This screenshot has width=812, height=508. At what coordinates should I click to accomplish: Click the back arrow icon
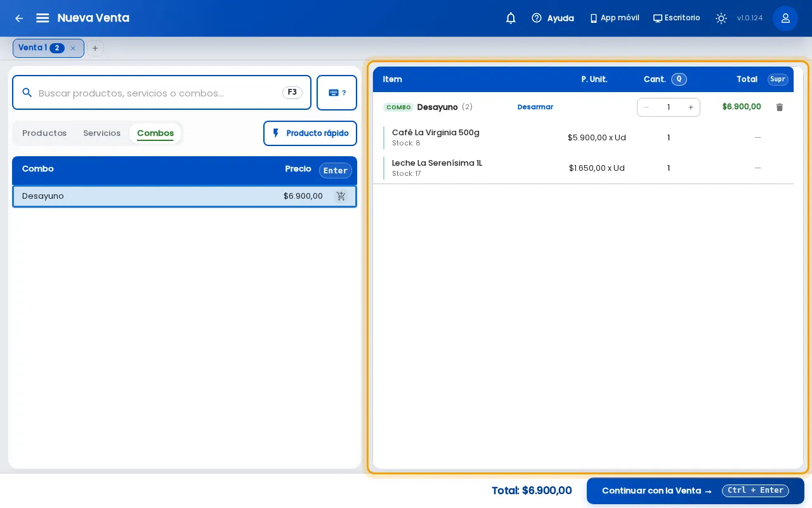coord(19,18)
